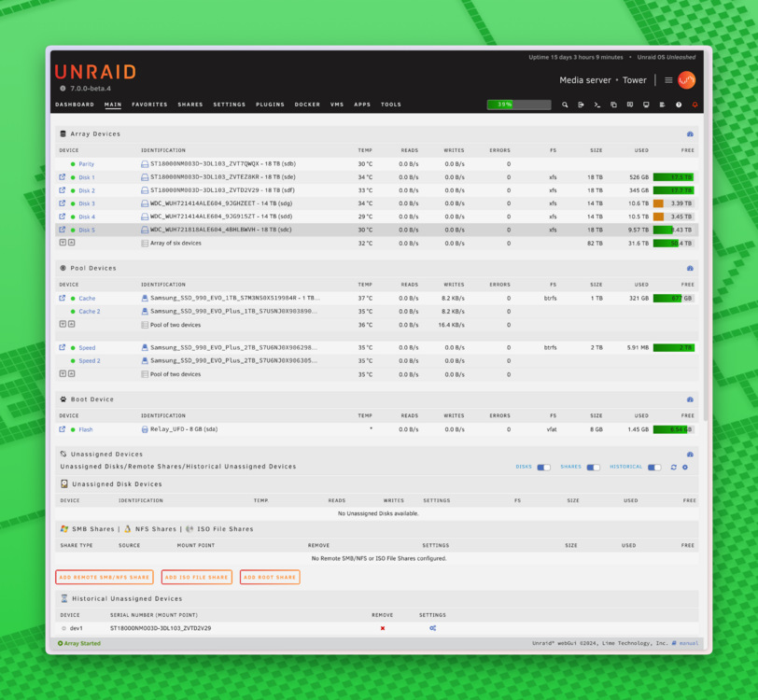This screenshot has width=758, height=700.
Task: Click Cache free space bar 677 GB
Action: pos(674,299)
